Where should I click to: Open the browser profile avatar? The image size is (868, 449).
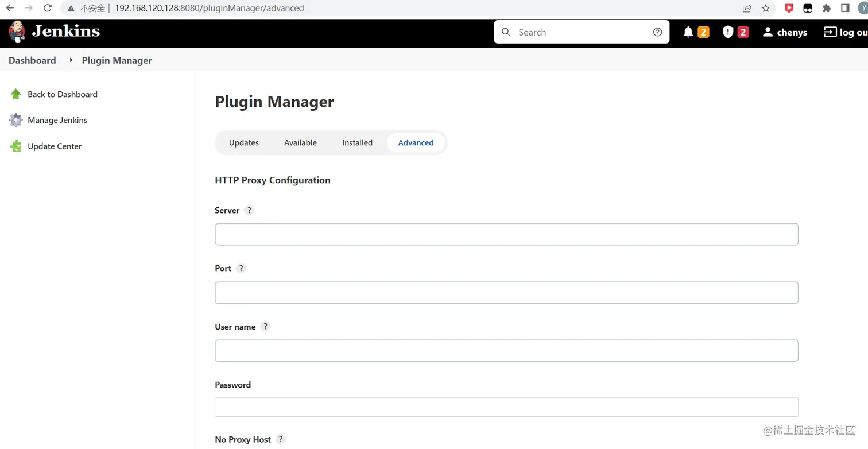[863, 8]
